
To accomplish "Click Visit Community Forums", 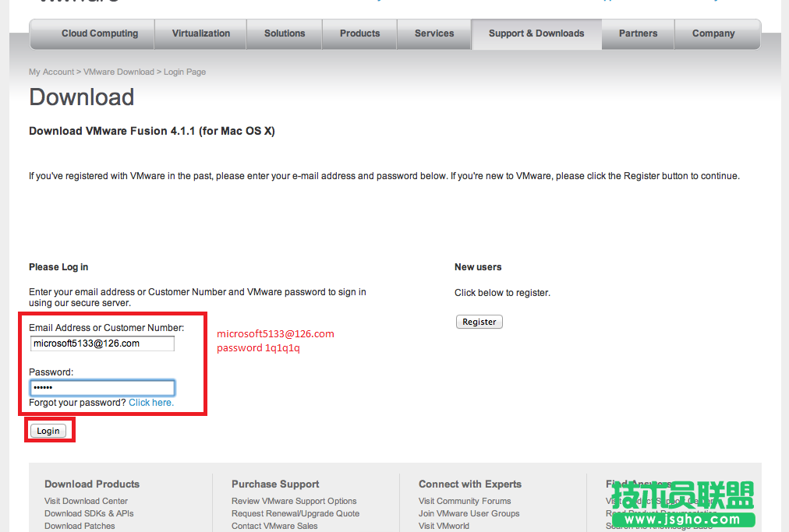I will coord(465,501).
